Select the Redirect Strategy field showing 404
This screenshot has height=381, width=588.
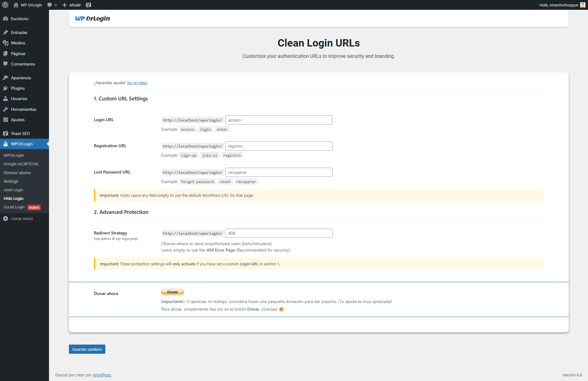278,233
